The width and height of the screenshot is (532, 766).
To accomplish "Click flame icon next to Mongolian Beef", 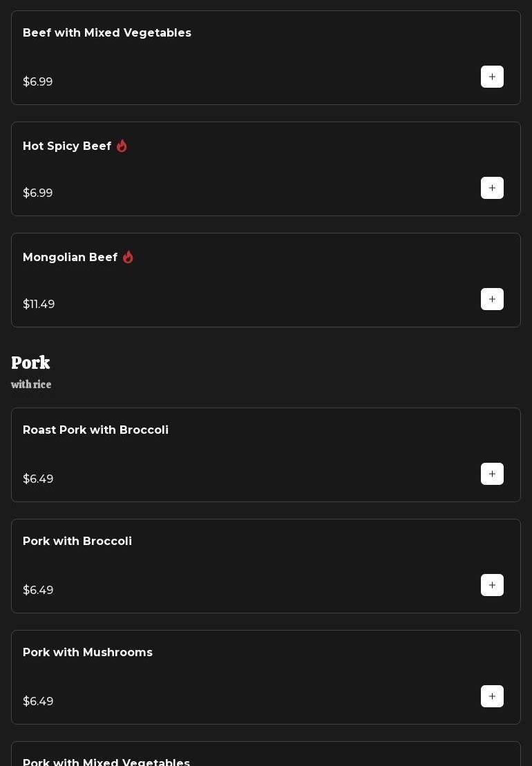I will point(128,257).
